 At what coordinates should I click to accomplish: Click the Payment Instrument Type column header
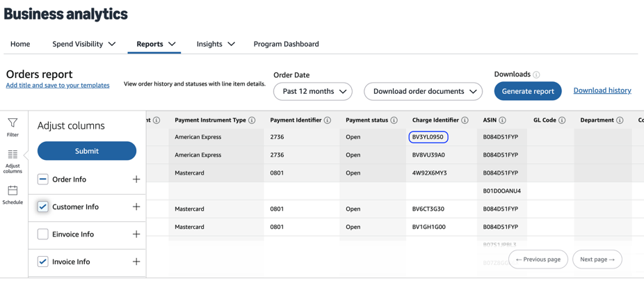pyautogui.click(x=210, y=120)
